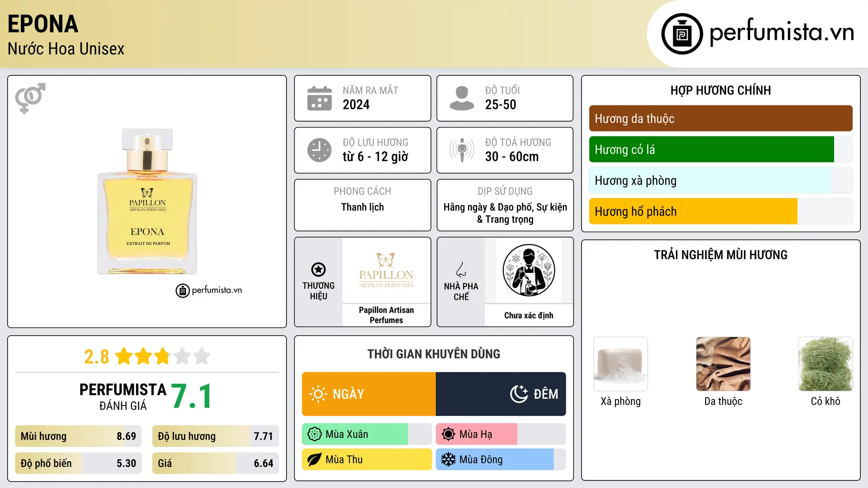
Task: Click the age range value 25-50
Action: (501, 105)
